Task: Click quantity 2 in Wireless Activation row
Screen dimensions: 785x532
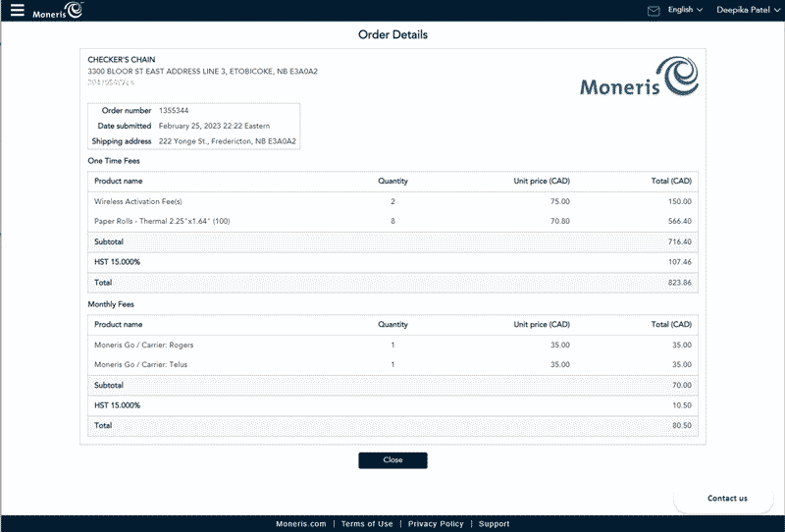Action: point(393,201)
